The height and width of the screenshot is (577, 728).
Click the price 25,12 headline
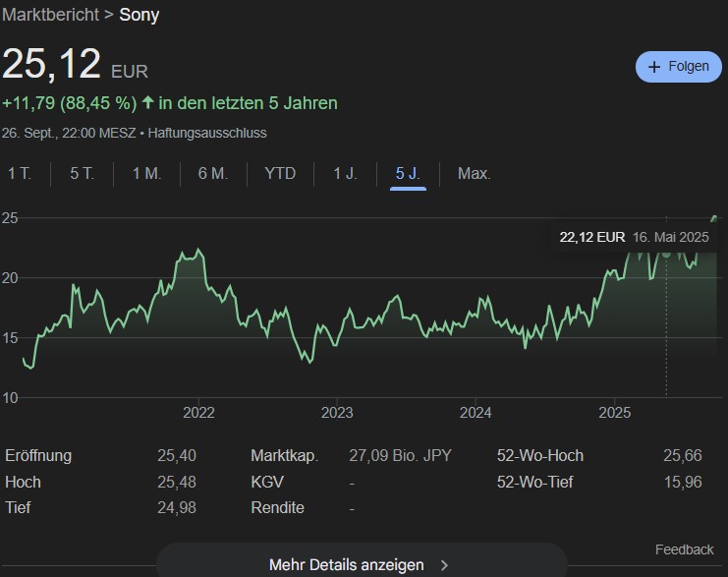tap(51, 64)
